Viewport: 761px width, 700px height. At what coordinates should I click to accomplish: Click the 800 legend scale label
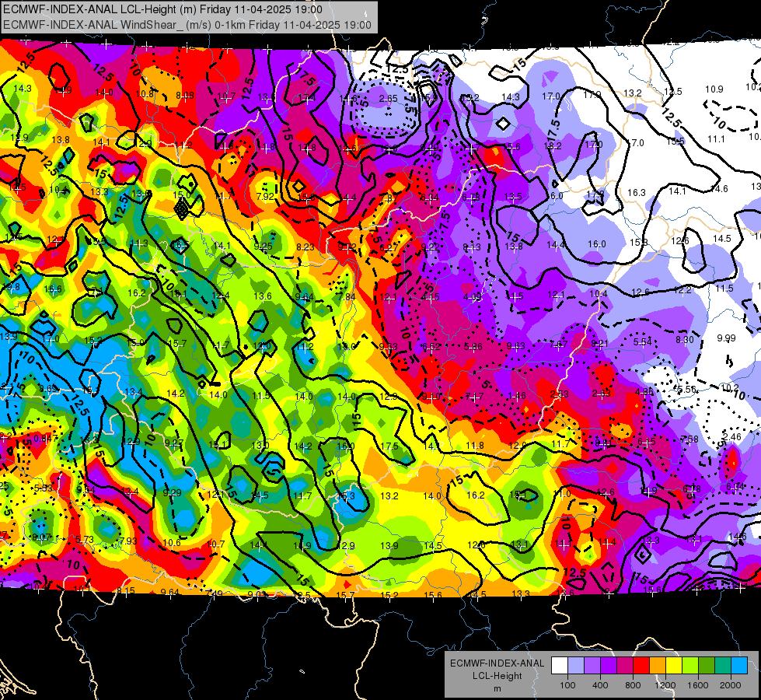pos(633,685)
